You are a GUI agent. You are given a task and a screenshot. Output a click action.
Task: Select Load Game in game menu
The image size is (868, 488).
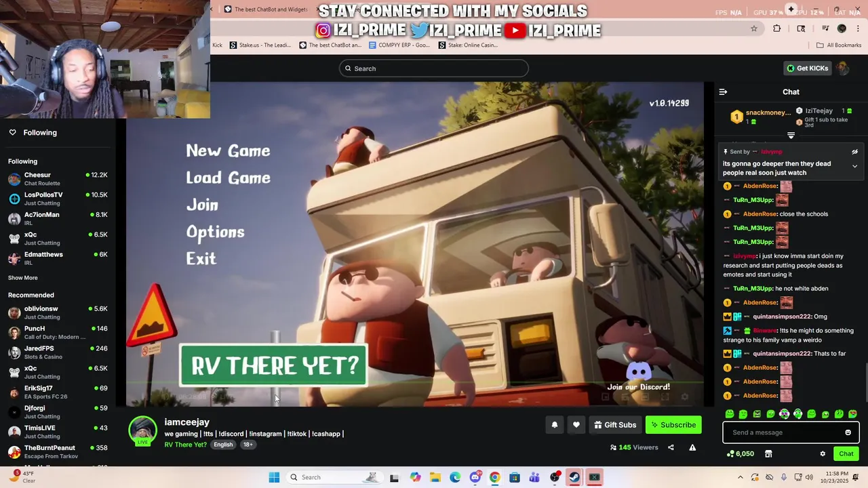point(228,178)
